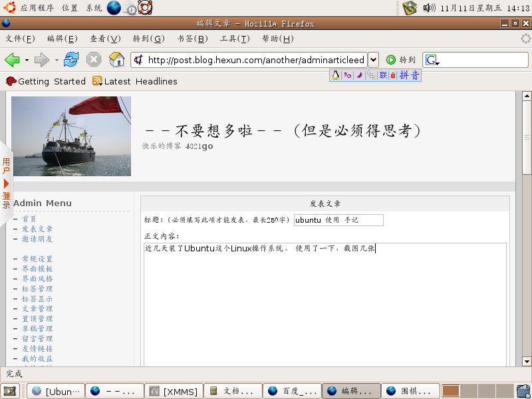The height and width of the screenshot is (399, 532).
Task: Open the 查看(V) menu
Action: click(105, 39)
